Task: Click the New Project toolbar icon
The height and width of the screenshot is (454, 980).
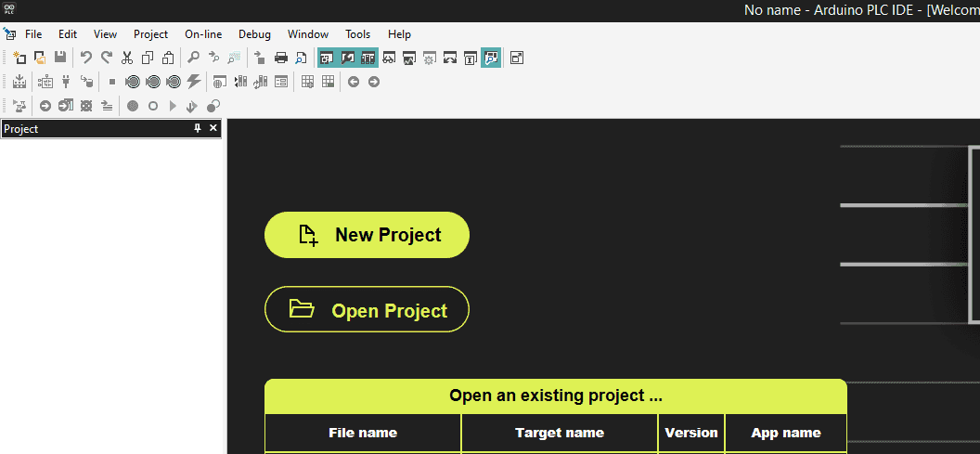Action: point(19,58)
